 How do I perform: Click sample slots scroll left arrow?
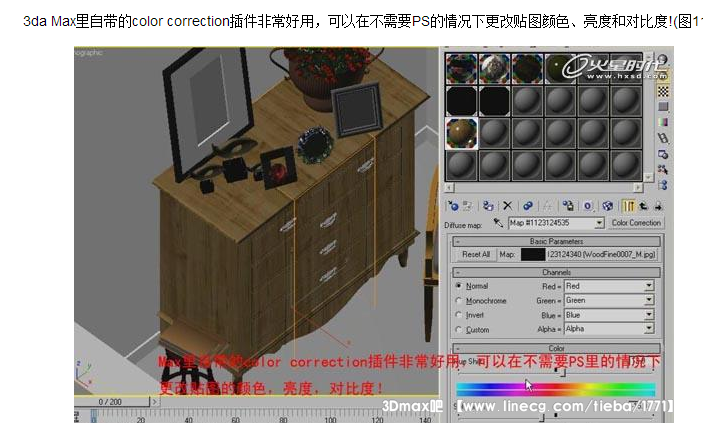(x=449, y=188)
